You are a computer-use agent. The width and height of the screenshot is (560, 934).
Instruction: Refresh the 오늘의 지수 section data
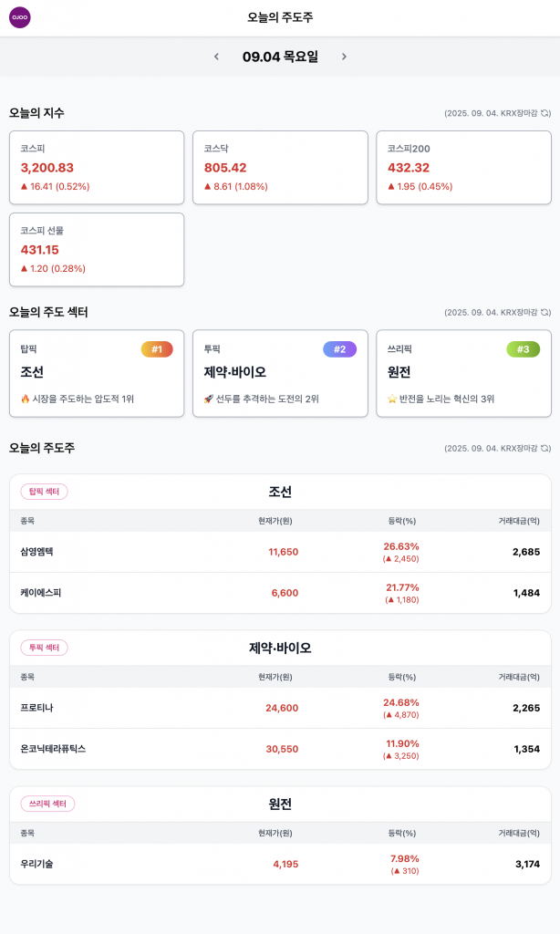click(x=545, y=113)
